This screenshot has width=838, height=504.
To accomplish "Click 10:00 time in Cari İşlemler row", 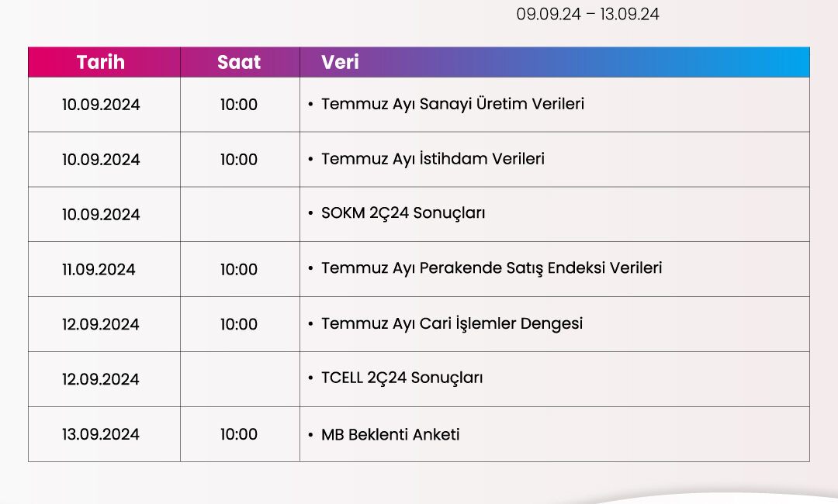I will (239, 325).
